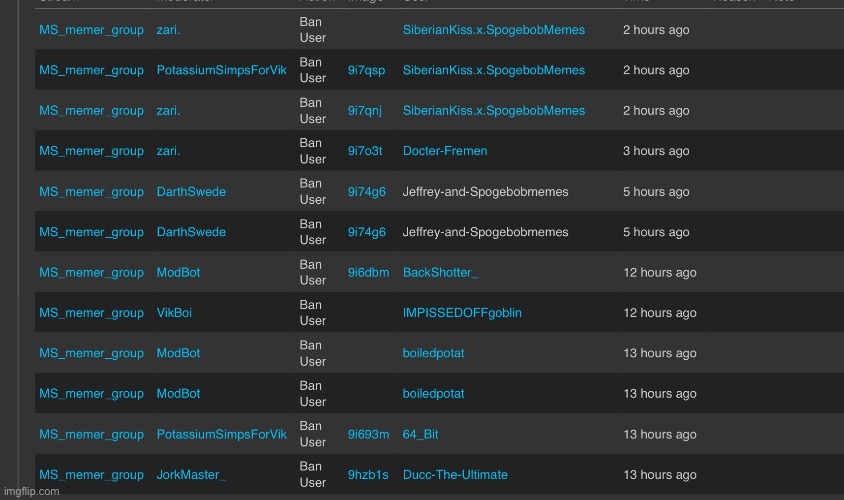View user Ducc-The-Ultimate

(x=455, y=474)
